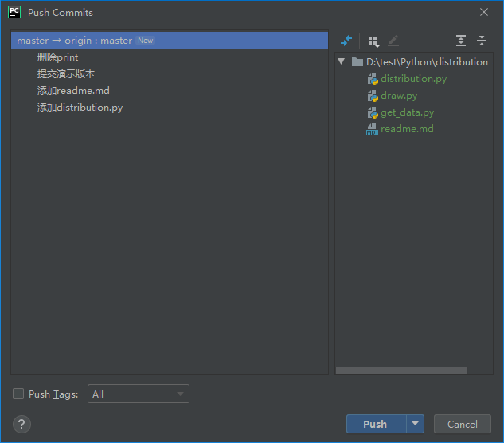Click the Cancel button
Viewport: 504px width, 443px height.
463,424
